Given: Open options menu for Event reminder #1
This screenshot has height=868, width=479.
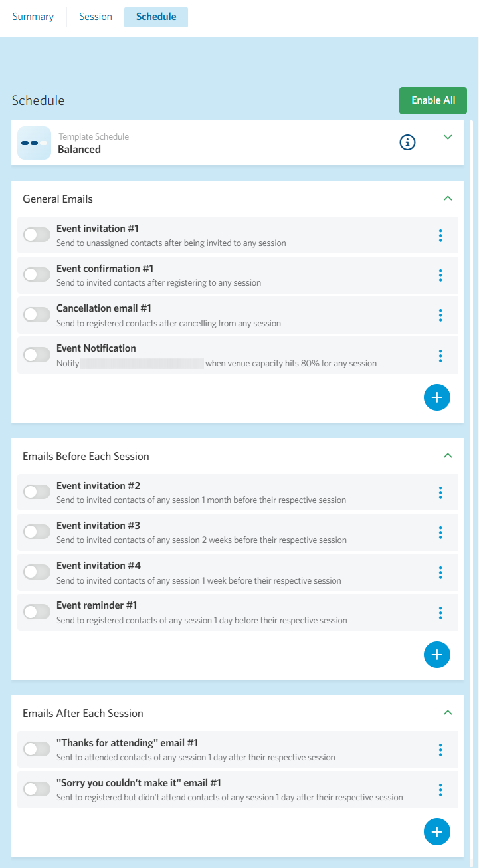Looking at the screenshot, I should click(x=440, y=612).
